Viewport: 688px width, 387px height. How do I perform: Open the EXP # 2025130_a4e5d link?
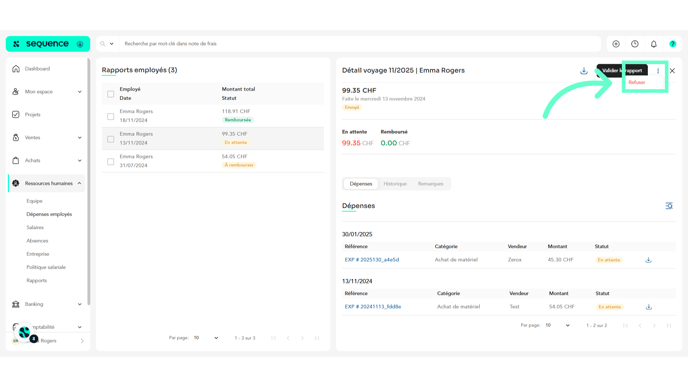tap(372, 260)
